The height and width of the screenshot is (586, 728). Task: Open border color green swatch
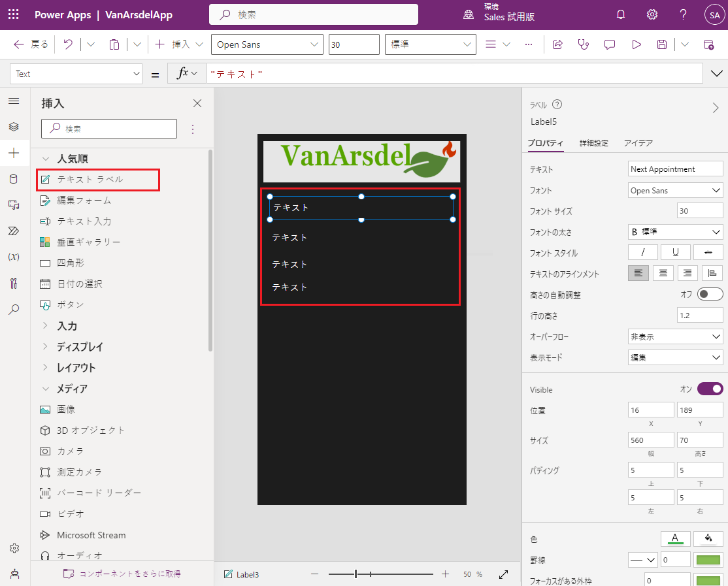pos(708,560)
